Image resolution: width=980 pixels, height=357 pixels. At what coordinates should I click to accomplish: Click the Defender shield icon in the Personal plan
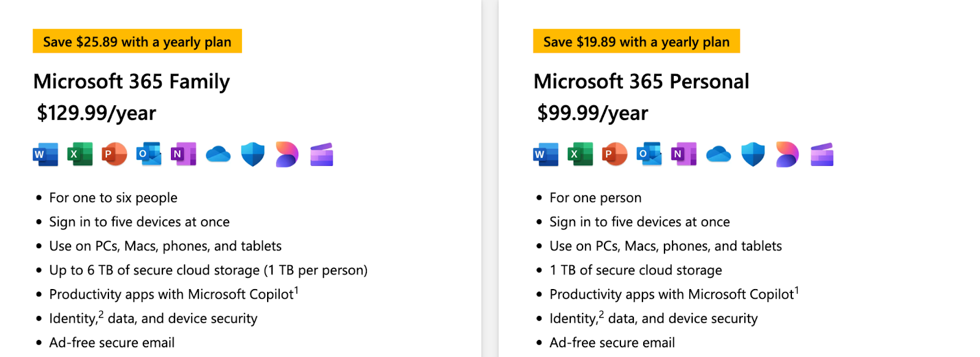753,154
